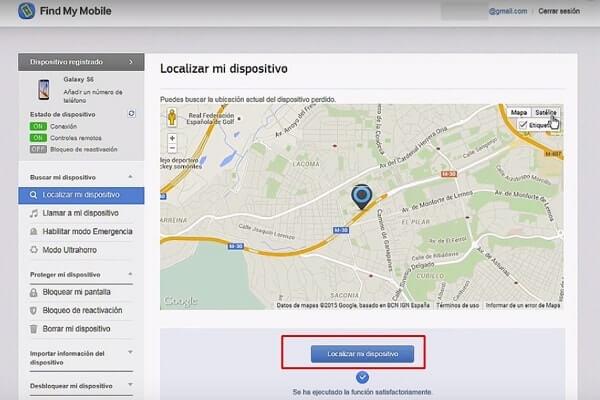Click the Galaxy S6 phone thumbnail
Viewport: 600px width, 400px height.
44,90
